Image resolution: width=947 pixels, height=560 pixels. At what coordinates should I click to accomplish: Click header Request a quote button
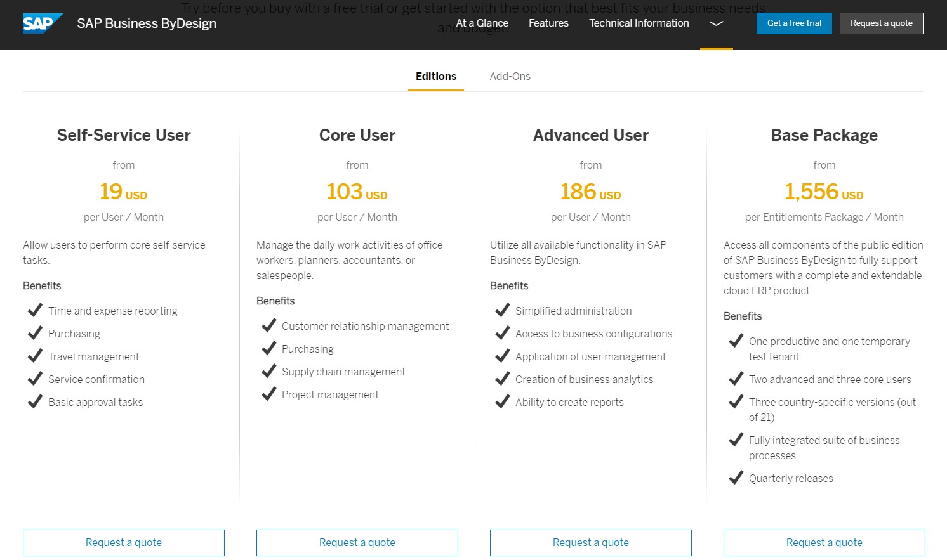[882, 23]
